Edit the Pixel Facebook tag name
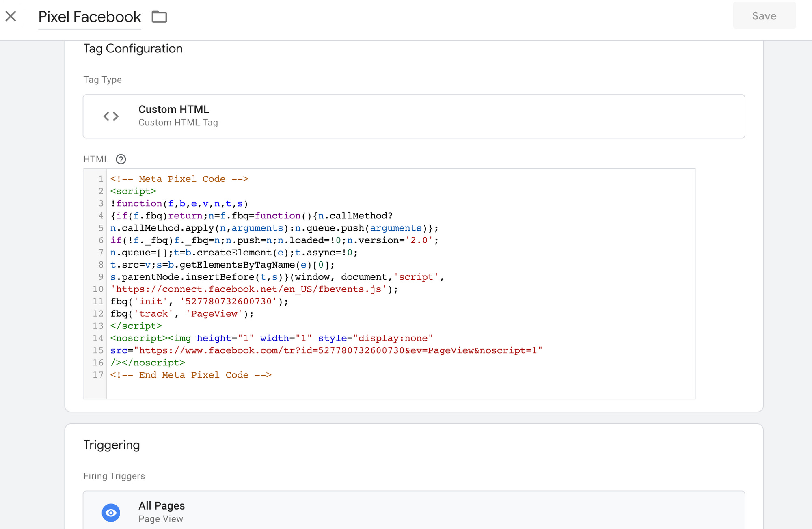The image size is (812, 529). click(x=89, y=17)
